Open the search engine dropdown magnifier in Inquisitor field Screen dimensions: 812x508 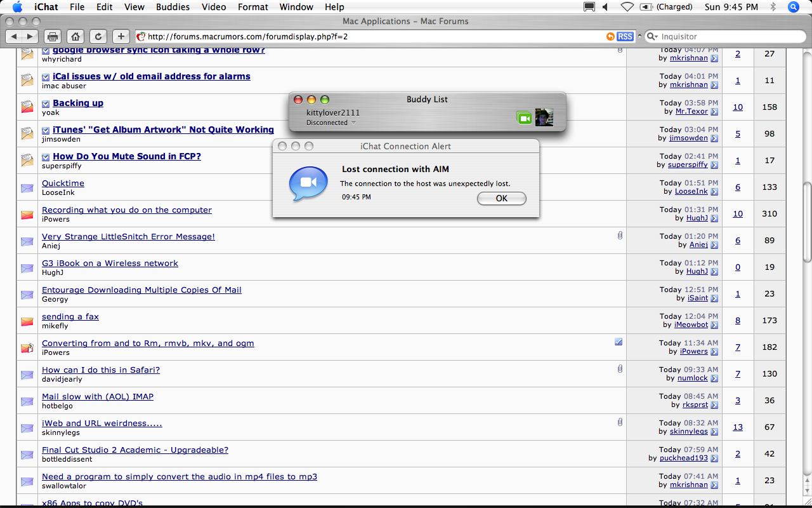[x=652, y=37]
